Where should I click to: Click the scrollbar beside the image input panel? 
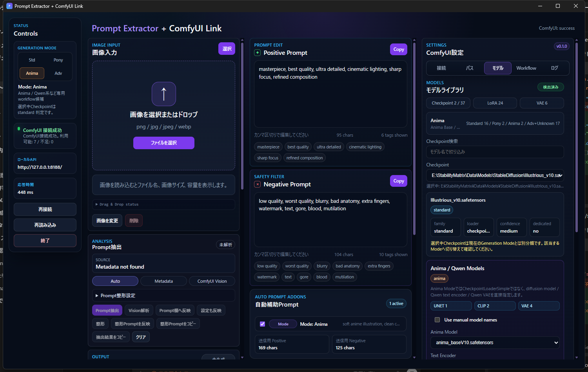[x=242, y=116]
